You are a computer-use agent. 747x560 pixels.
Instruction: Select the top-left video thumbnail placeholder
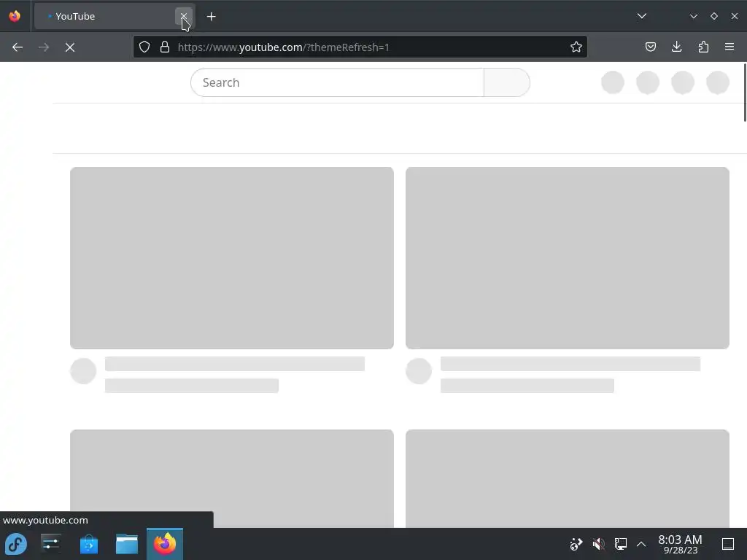pyautogui.click(x=232, y=258)
